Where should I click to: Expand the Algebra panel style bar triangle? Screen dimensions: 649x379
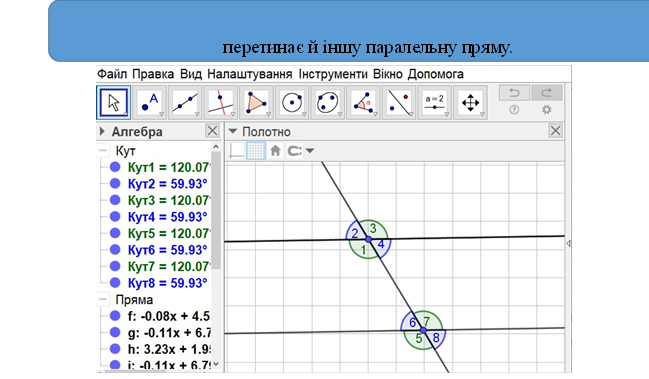(102, 132)
